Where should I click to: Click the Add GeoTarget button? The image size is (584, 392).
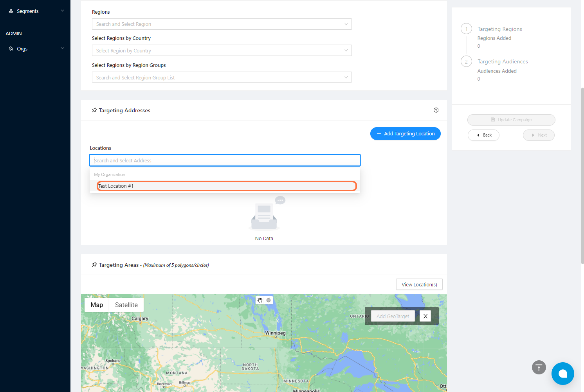point(393,316)
